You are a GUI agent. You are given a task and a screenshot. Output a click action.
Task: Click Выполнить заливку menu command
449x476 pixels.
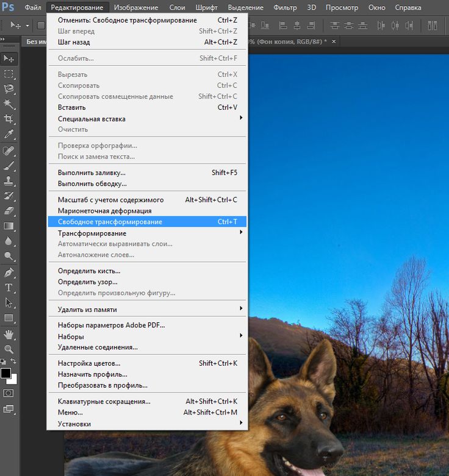92,172
